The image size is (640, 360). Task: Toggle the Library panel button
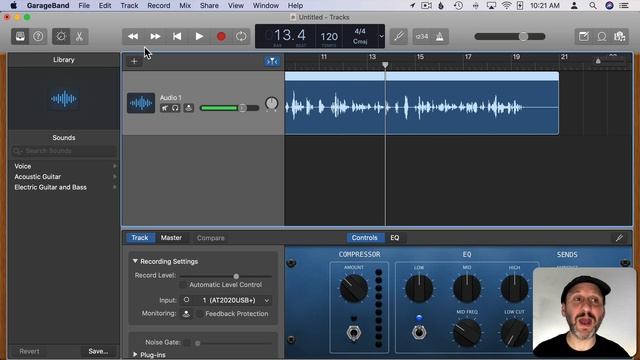20,36
